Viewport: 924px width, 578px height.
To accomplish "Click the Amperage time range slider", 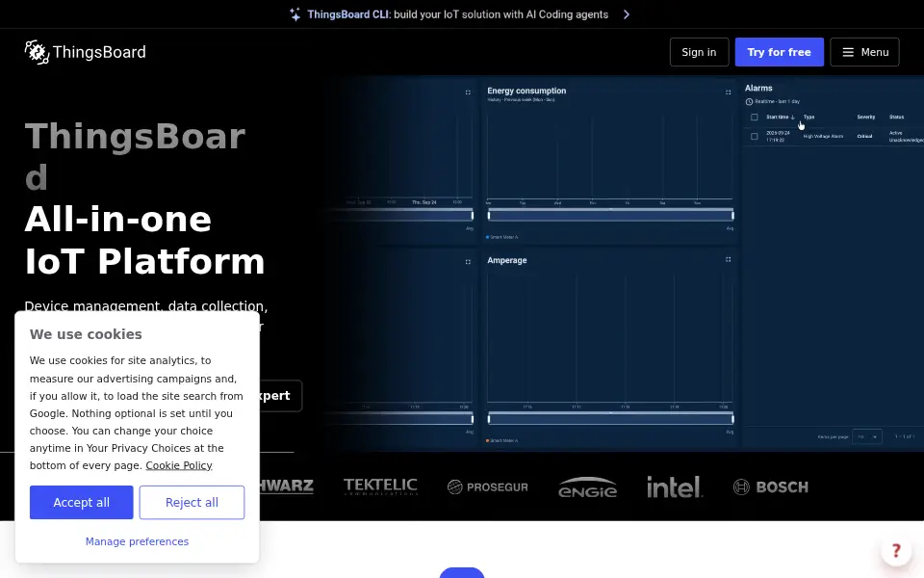I will (610, 419).
